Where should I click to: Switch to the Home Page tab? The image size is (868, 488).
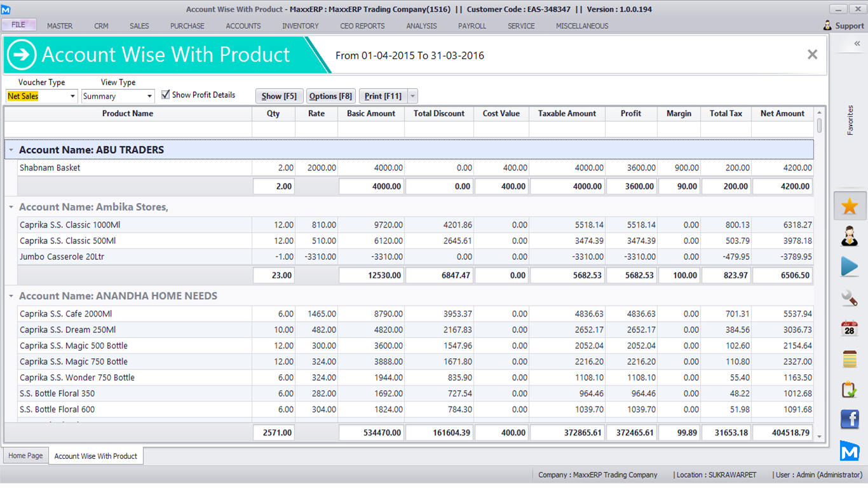[26, 456]
